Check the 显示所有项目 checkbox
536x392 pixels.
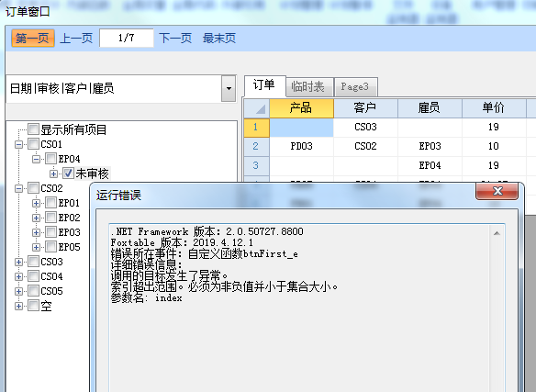(x=33, y=129)
